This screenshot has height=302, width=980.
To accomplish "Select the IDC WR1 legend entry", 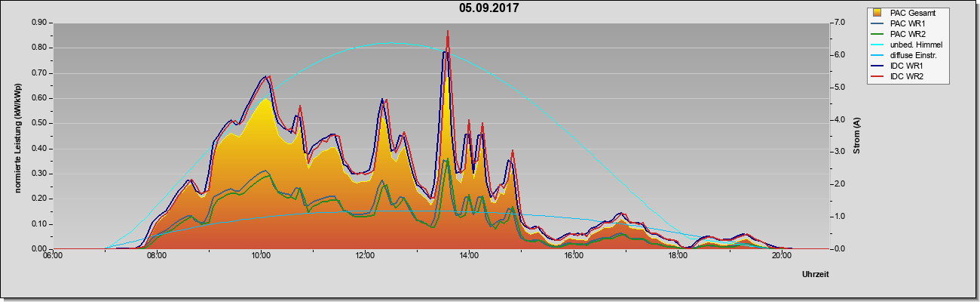I will (x=905, y=66).
